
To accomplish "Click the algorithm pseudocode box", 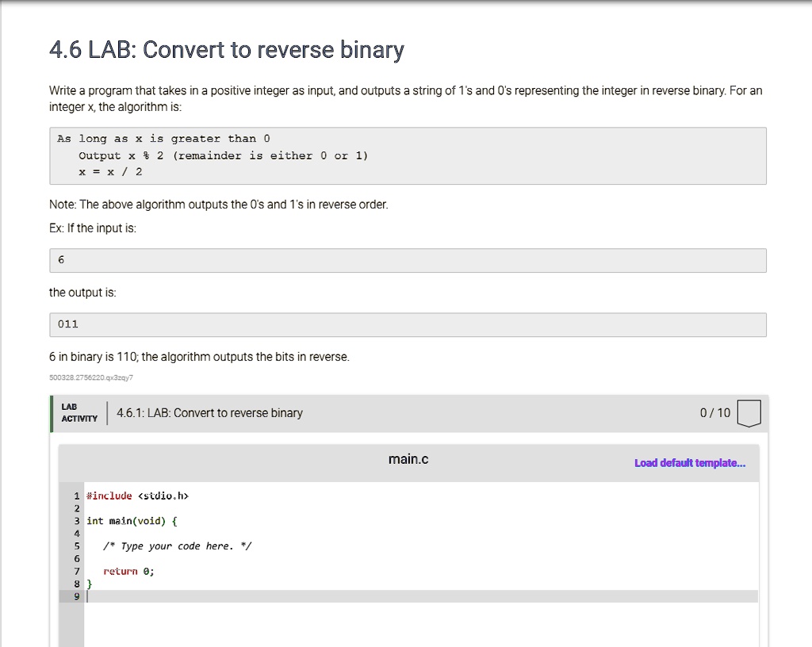I will 408,155.
